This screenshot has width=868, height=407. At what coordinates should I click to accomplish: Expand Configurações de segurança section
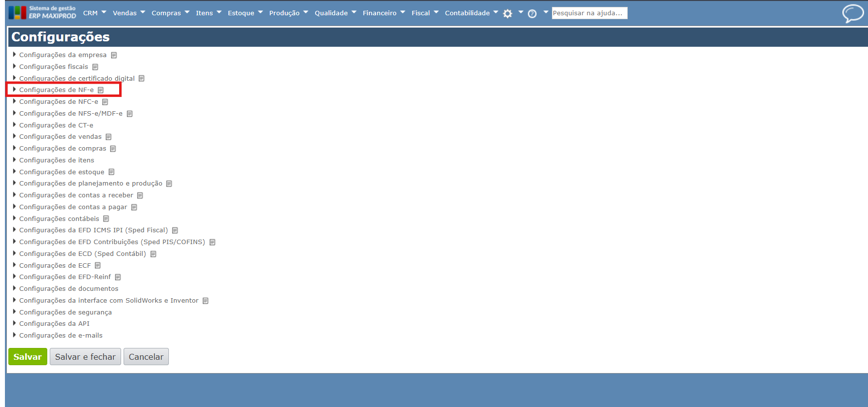point(14,312)
